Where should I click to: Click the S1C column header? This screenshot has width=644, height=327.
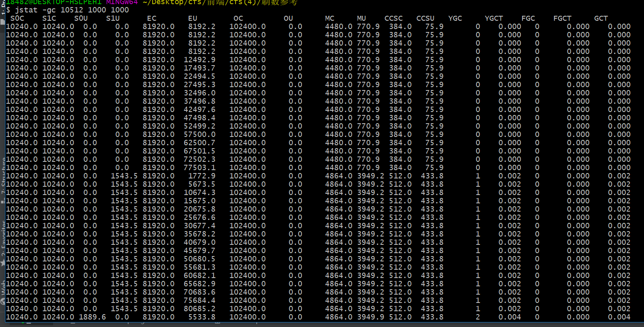[49, 18]
